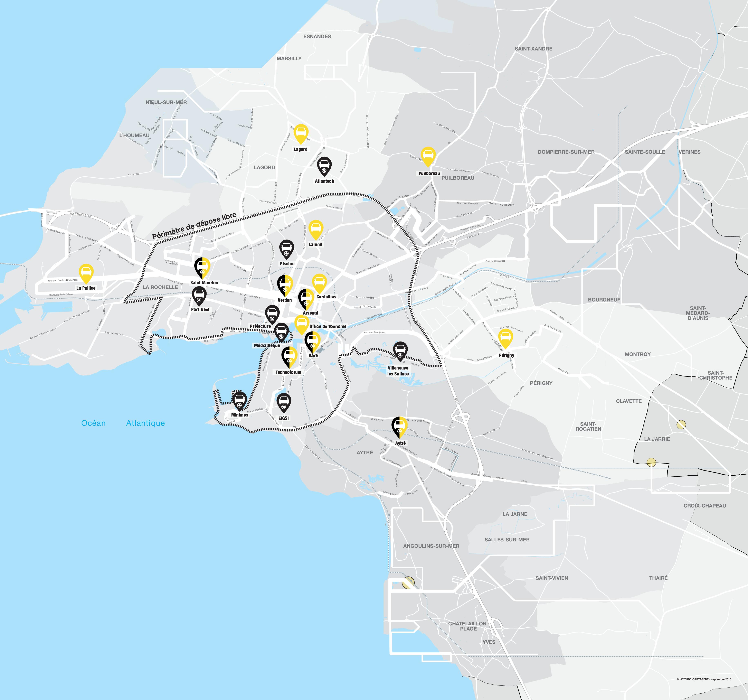This screenshot has width=748, height=700.
Task: Select the PÉRIGNY town name label
Action: click(x=541, y=383)
